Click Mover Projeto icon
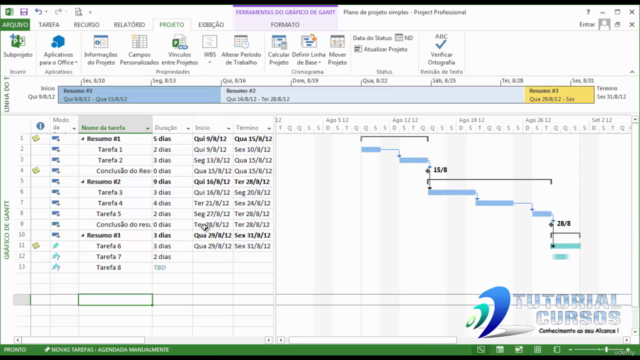This screenshot has height=360, width=640. pos(337,42)
